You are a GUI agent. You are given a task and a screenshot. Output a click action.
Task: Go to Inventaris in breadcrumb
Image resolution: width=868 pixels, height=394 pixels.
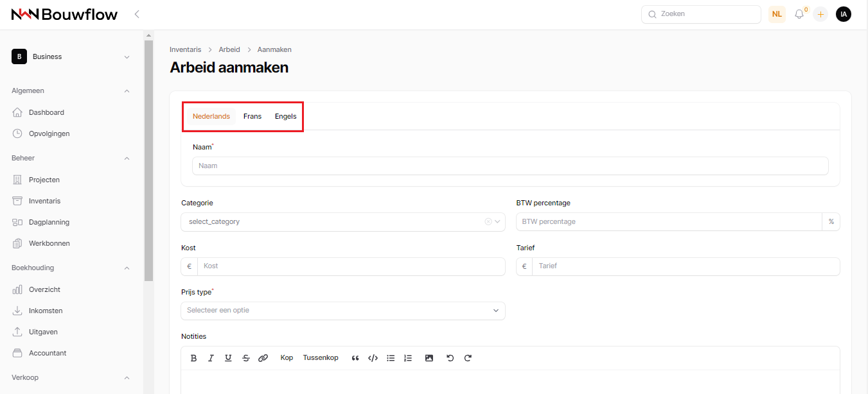coord(185,49)
